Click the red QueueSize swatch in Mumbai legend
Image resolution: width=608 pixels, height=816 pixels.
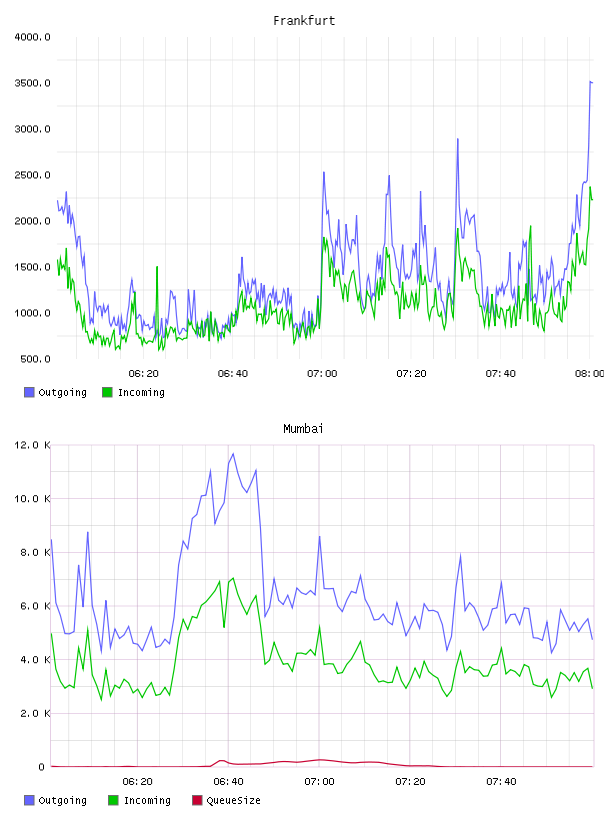coord(197,800)
